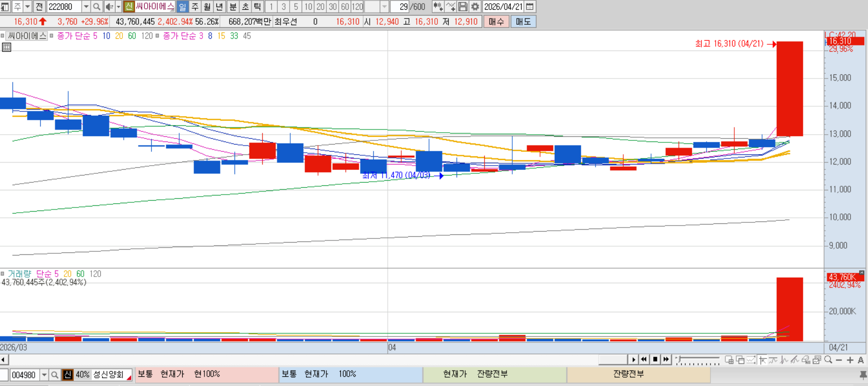Click the green 신 badge beside 씨아이에스
Screen dimensions: 868x386
point(129,7)
